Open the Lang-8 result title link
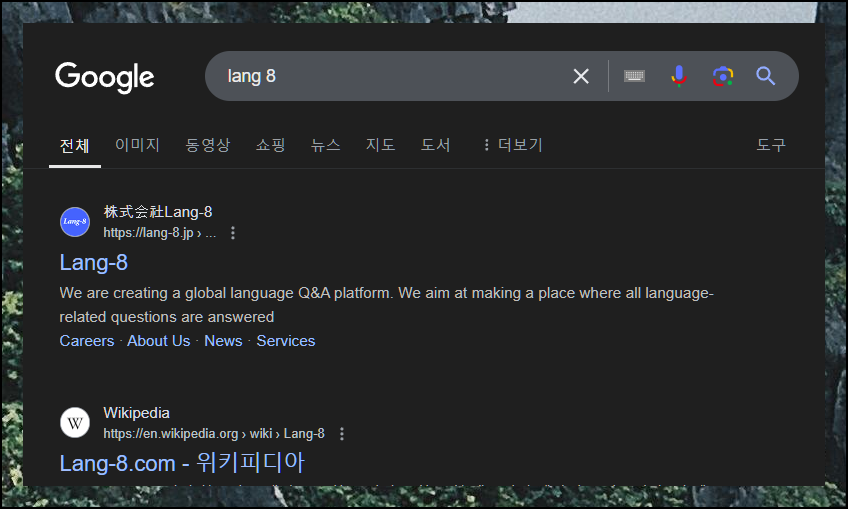This screenshot has width=848, height=509. click(94, 263)
